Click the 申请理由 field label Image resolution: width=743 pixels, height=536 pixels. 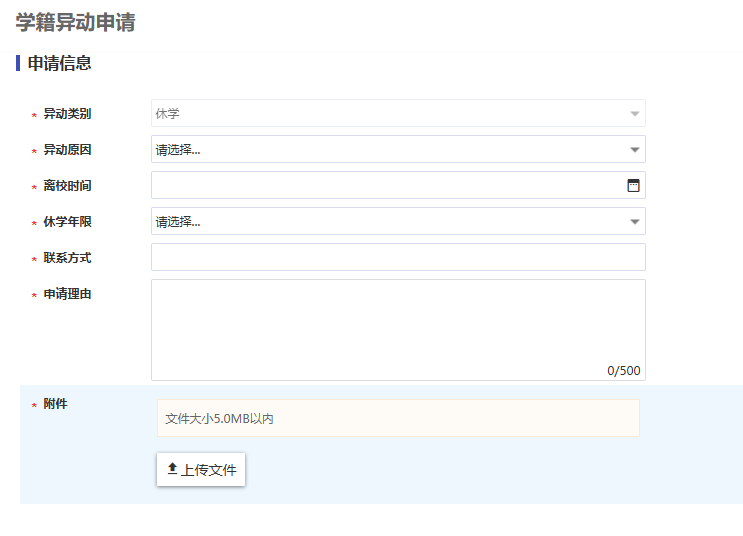tap(67, 294)
